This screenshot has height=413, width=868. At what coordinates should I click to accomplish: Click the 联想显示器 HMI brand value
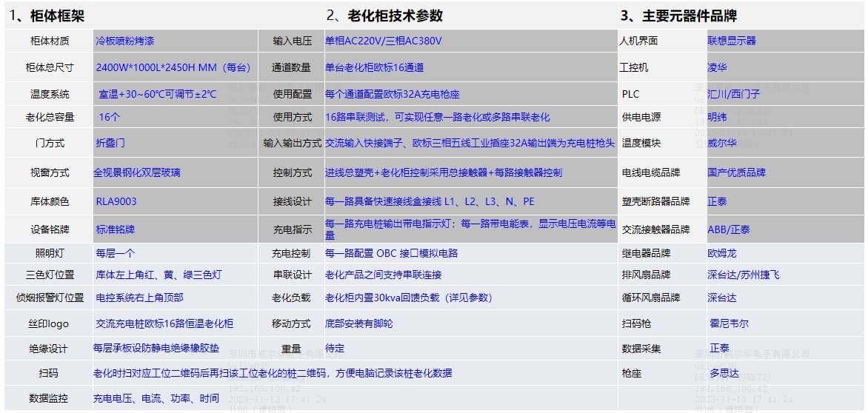732,41
